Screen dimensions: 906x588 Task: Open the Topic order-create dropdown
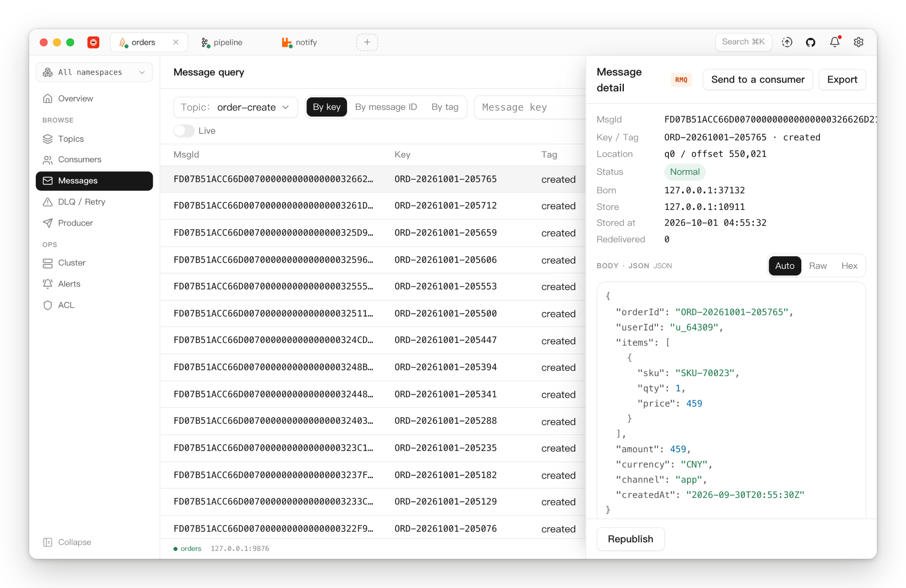pos(235,107)
